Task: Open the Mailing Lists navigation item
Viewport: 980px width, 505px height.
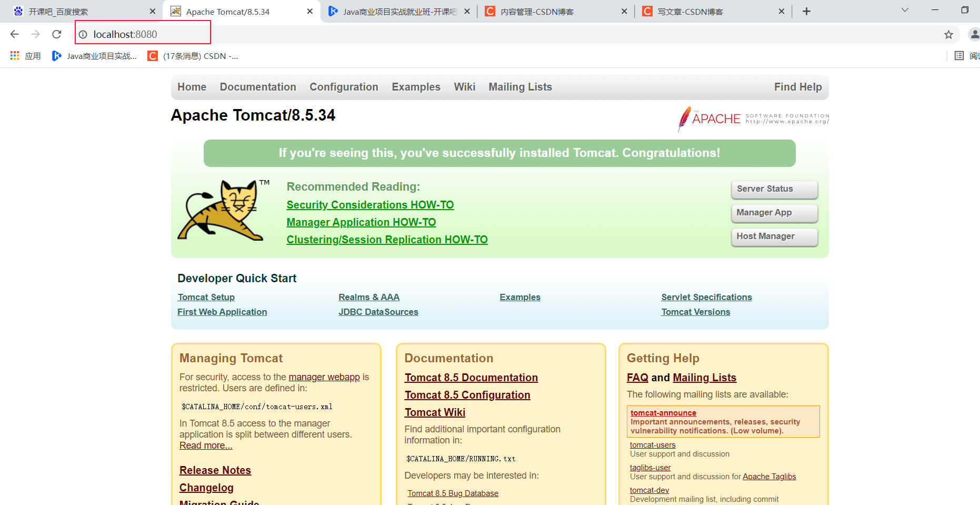Action: click(520, 87)
